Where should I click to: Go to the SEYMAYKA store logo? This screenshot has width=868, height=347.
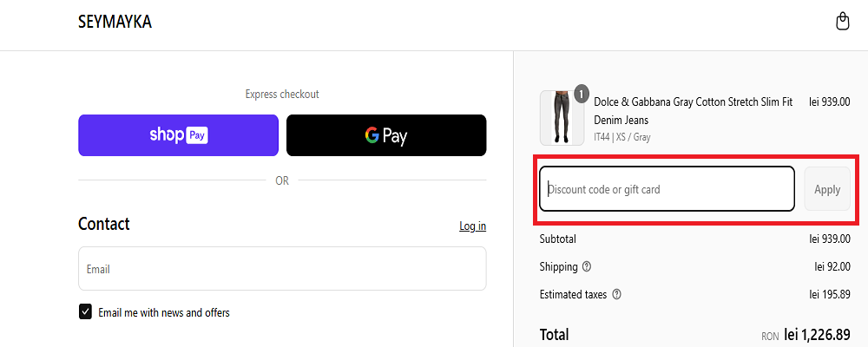(x=115, y=23)
